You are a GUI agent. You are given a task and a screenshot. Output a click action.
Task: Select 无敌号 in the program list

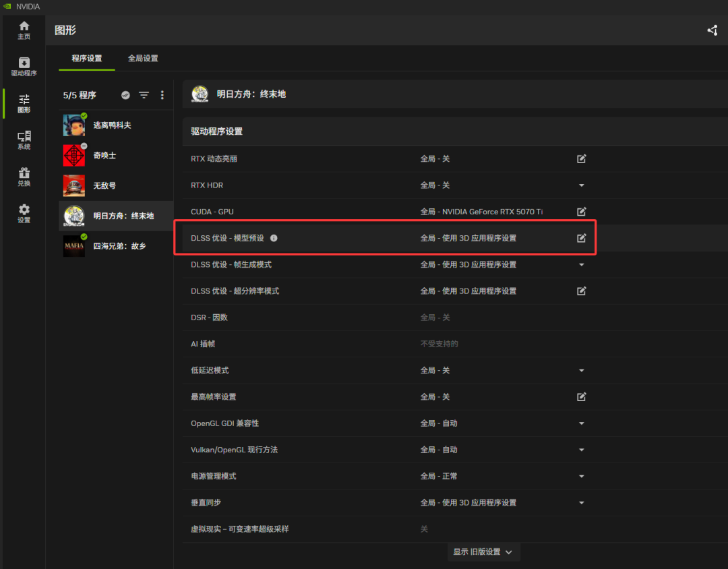[116, 186]
